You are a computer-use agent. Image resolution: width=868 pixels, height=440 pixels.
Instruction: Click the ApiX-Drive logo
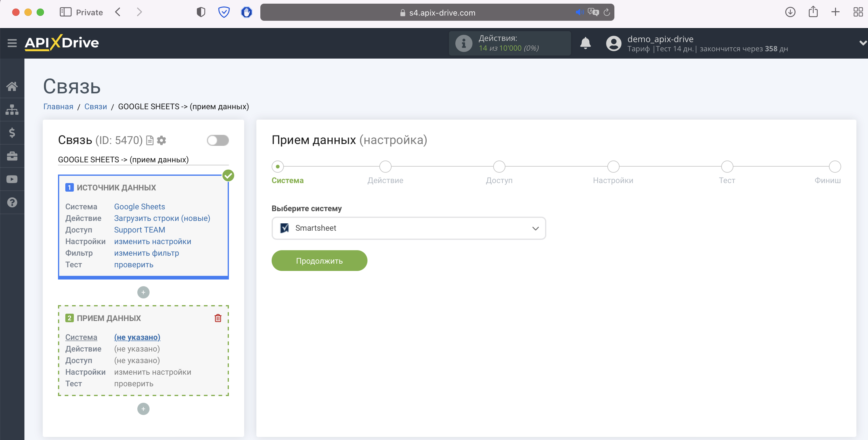click(62, 43)
